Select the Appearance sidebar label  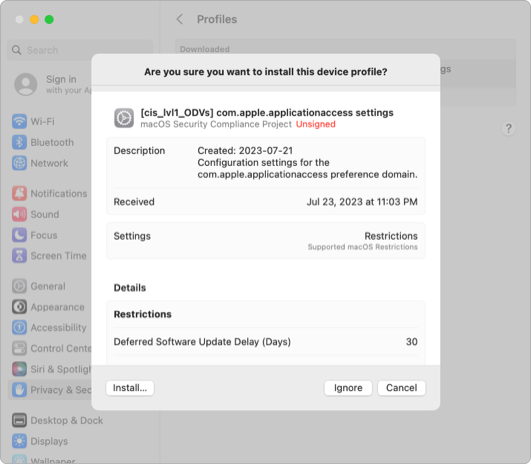(58, 307)
